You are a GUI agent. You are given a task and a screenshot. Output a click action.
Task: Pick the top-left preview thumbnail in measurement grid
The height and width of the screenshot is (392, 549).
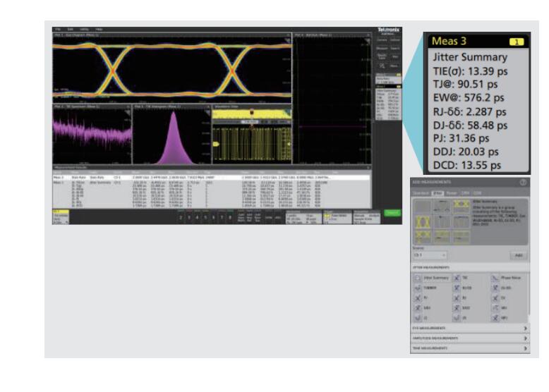tap(423, 206)
